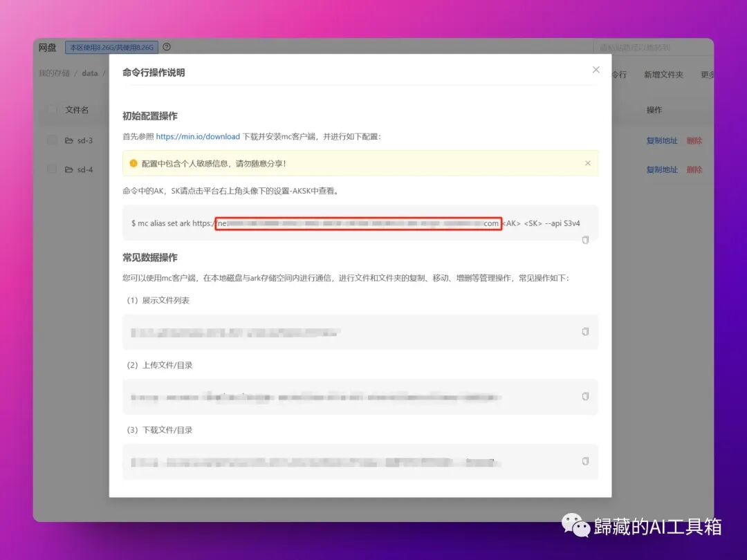Click the dialog title 命令行操作说明
Viewport: 747px width, 560px height.
point(154,73)
